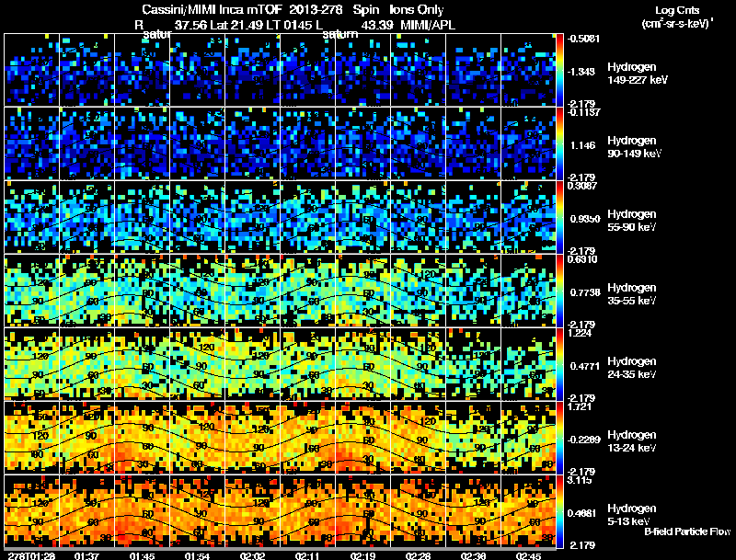Click the color bar beside Hydrogen 13-24 keV
The height and width of the screenshot is (560, 736).
pyautogui.click(x=559, y=438)
